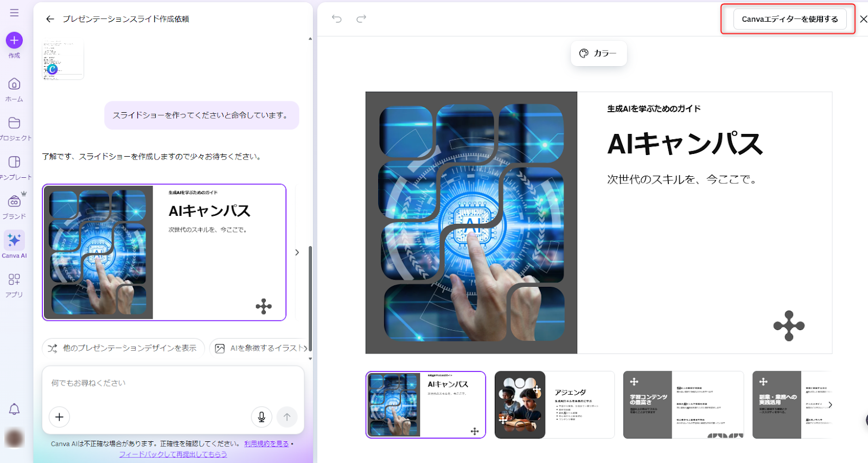Open the hamburger menu in sidebar
The height and width of the screenshot is (463, 868).
coord(14,12)
